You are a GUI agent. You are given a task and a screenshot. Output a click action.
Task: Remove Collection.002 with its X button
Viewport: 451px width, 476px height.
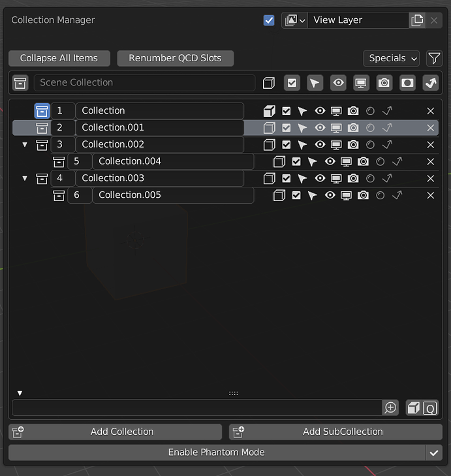pos(431,145)
